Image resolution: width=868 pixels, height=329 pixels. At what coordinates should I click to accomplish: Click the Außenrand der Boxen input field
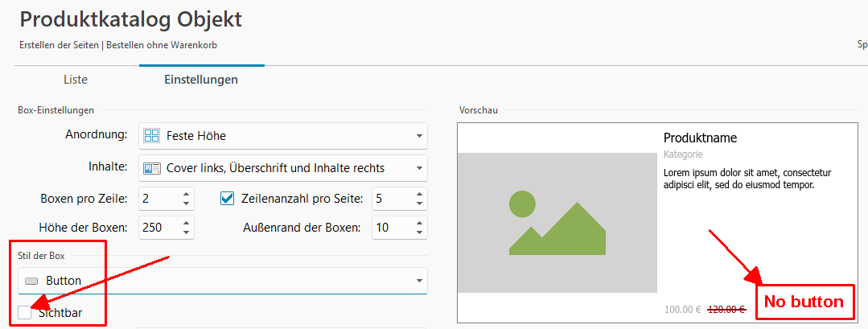[x=390, y=228]
